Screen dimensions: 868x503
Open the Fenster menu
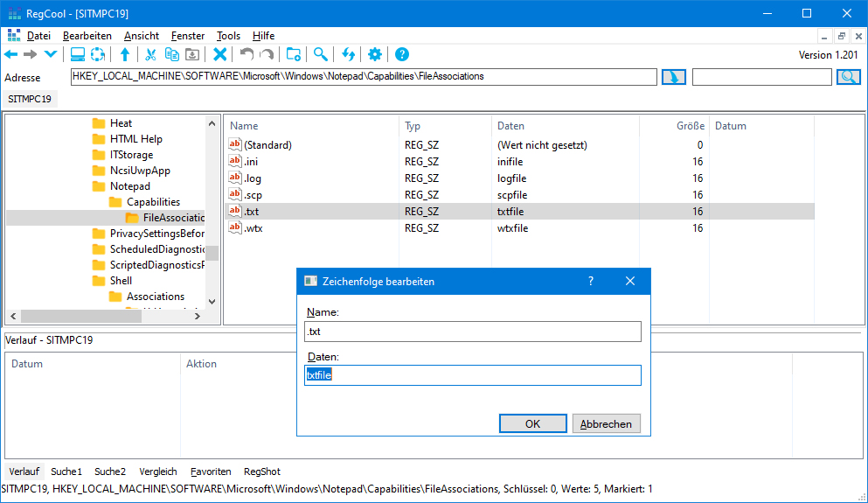[188, 36]
